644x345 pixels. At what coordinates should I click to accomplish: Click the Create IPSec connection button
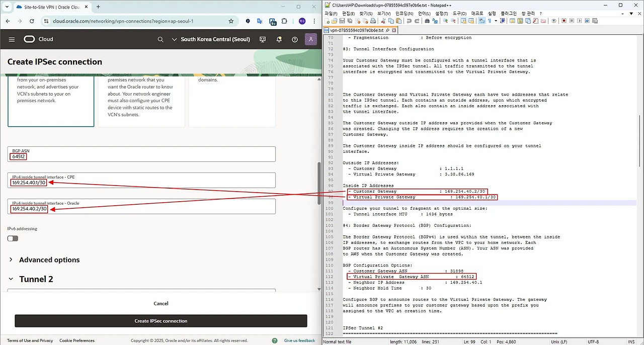click(x=160, y=321)
